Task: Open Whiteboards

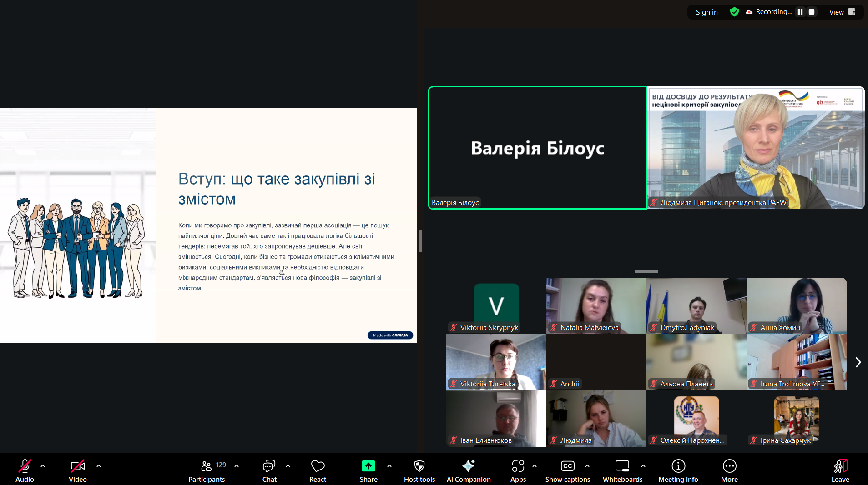Action: (622, 470)
